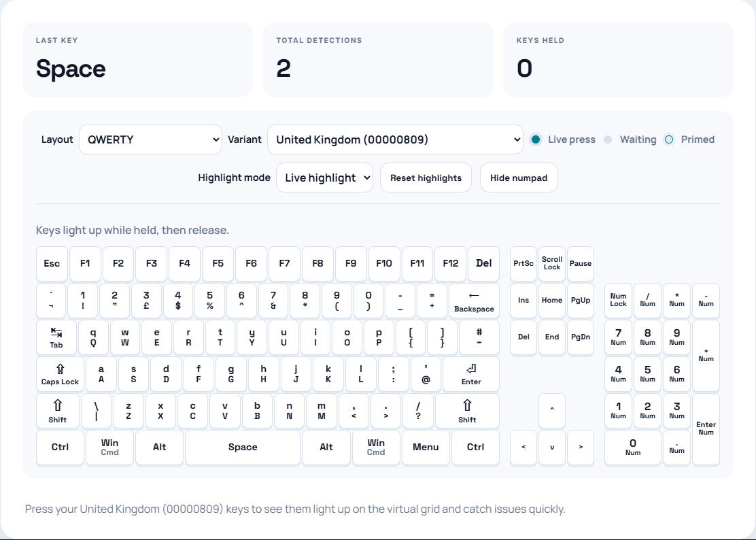Click the q Q letter key
This screenshot has width=756, height=540.
(x=93, y=337)
